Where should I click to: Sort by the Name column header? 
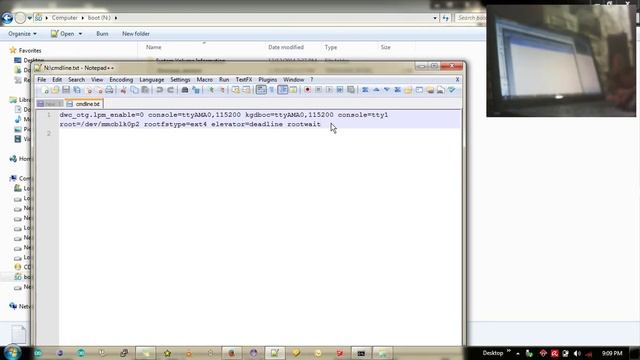(x=153, y=47)
